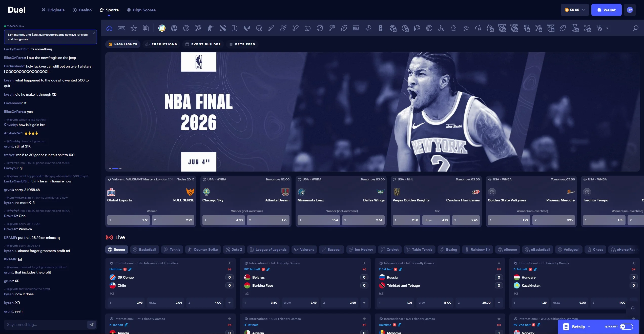644x334 pixels.
Task: Select the soccer ball sport icon
Action: pos(174,28)
